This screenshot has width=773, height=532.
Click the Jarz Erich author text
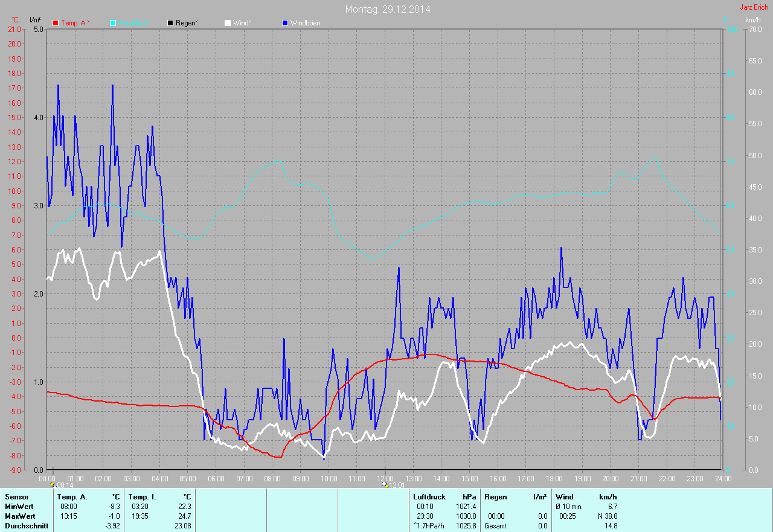click(754, 7)
